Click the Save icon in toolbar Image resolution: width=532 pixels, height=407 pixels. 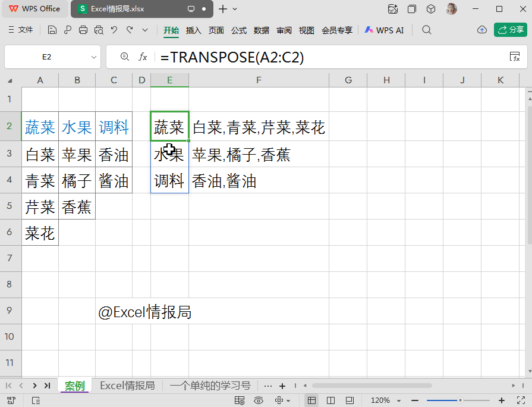coord(52,30)
